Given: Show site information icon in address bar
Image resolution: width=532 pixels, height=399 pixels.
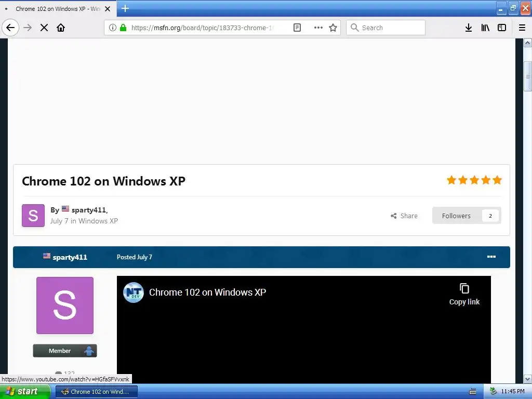Looking at the screenshot, I should 113,28.
